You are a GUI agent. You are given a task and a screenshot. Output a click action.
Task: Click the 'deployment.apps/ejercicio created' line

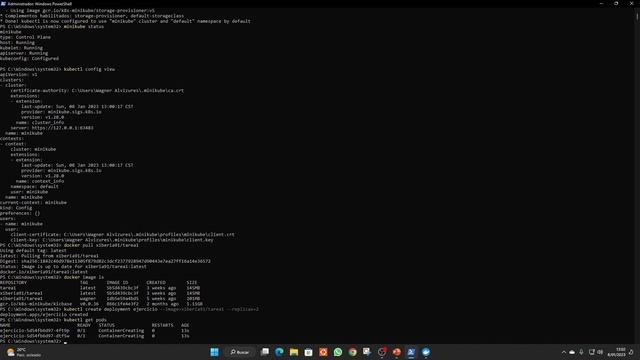(44, 314)
